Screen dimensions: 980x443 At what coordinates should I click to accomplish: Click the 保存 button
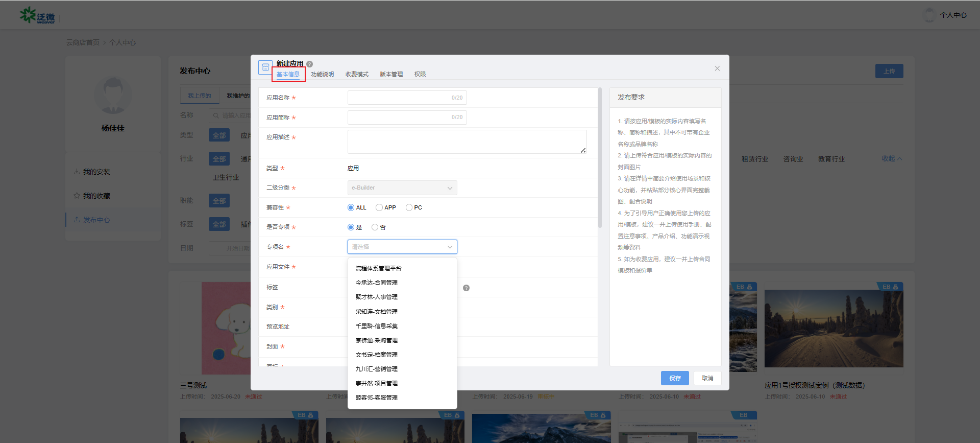(675, 378)
